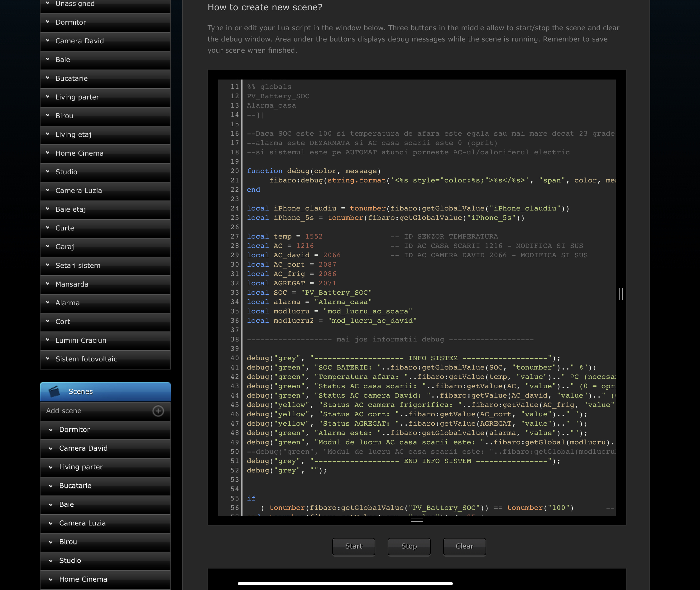Click the Start scene button
This screenshot has width=700, height=590.
click(x=353, y=547)
